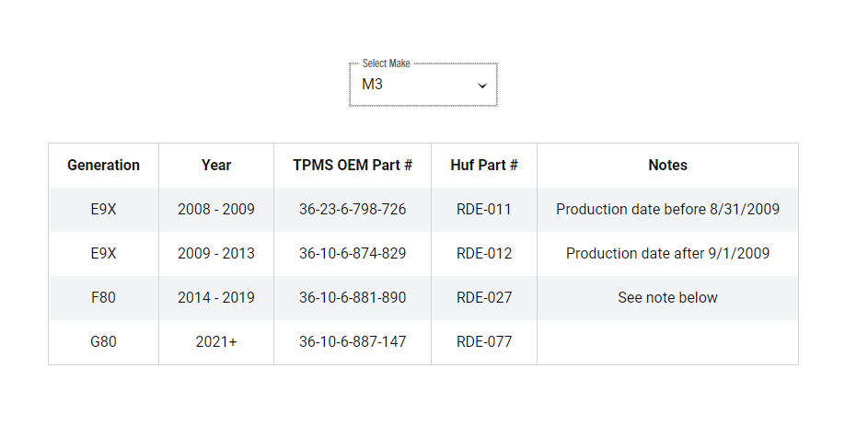Image resolution: width=868 pixels, height=437 pixels.
Task: Click the Year column header
Action: click(216, 165)
